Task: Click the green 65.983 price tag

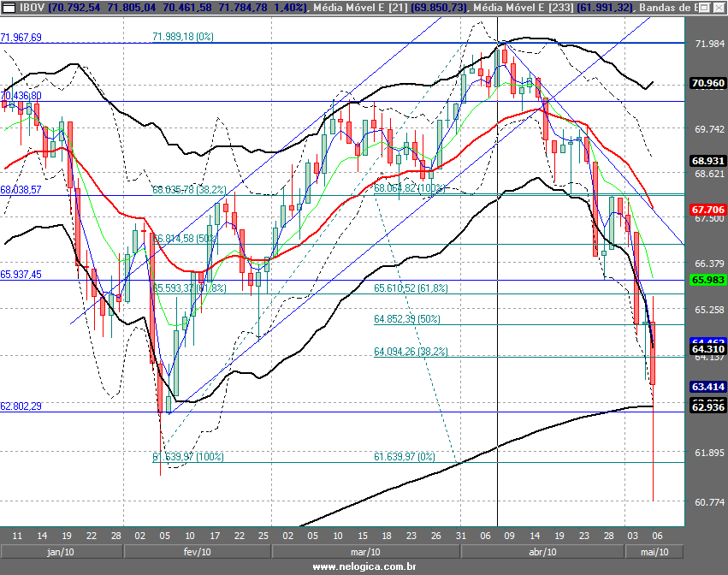Action: 708,280
